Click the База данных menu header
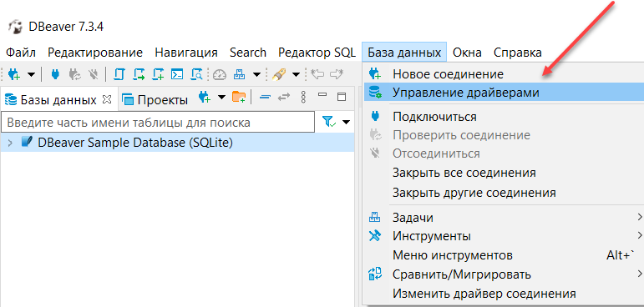This screenshot has height=307, width=644. point(404,53)
